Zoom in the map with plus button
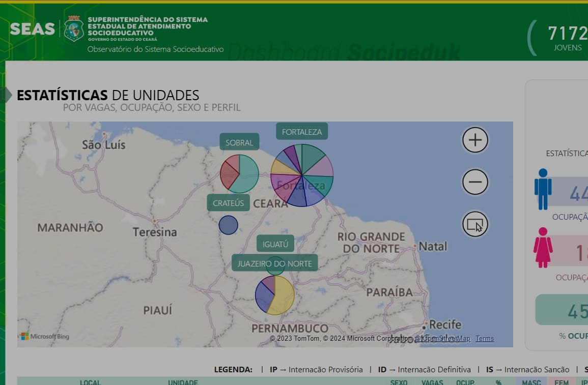Screen dimensions: 588x385 pyautogui.click(x=475, y=140)
